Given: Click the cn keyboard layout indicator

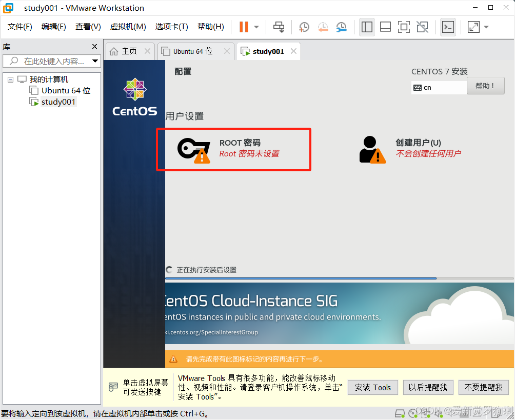Looking at the screenshot, I should coord(439,88).
